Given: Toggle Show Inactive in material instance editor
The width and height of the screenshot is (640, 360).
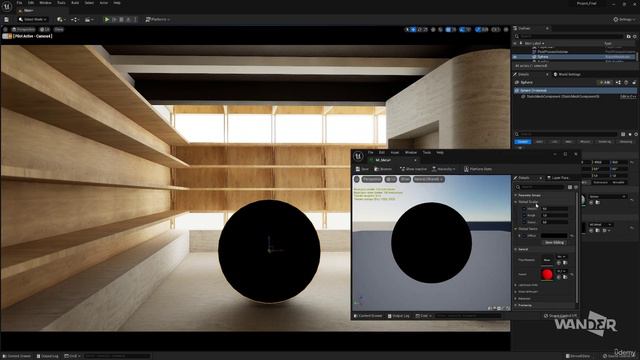Looking at the screenshot, I should [x=413, y=169].
